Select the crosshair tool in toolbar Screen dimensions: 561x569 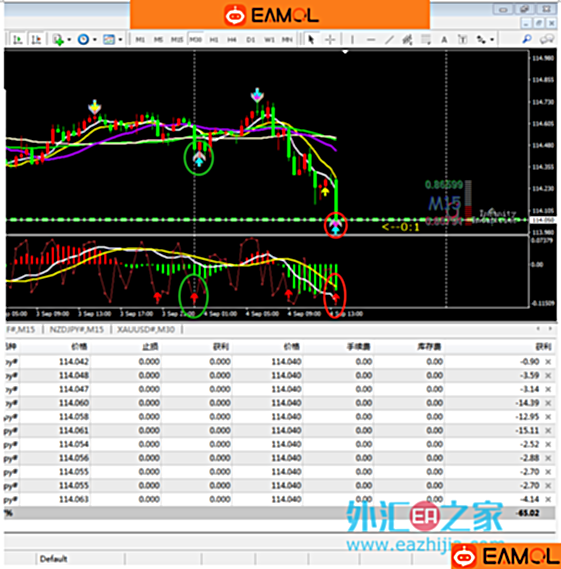[330, 39]
